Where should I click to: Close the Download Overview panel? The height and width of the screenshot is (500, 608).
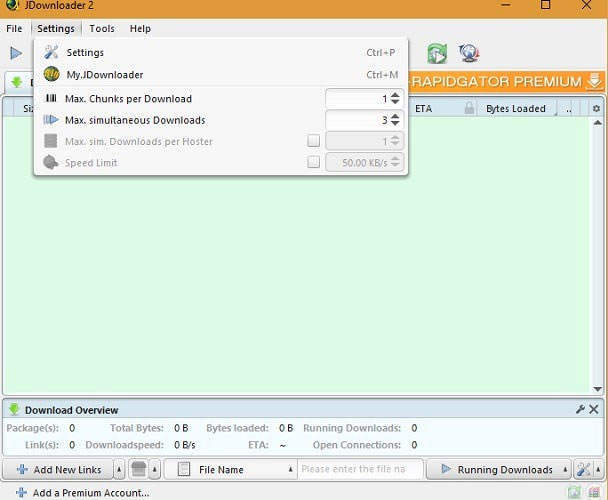pos(593,409)
